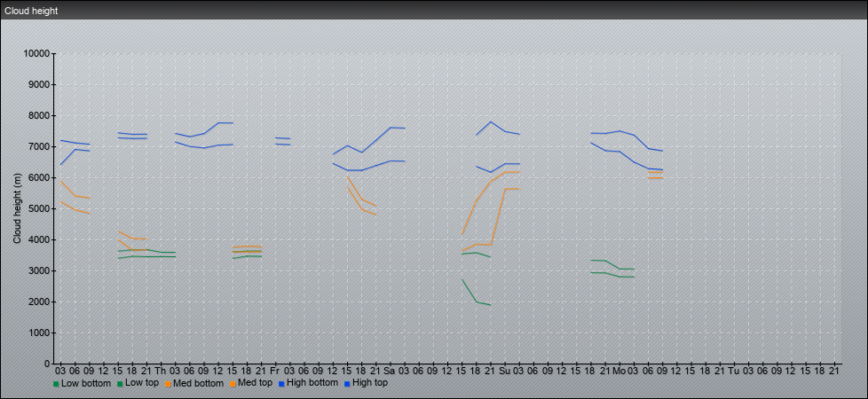Click the blue High bottom legend swatch

pyautogui.click(x=280, y=384)
